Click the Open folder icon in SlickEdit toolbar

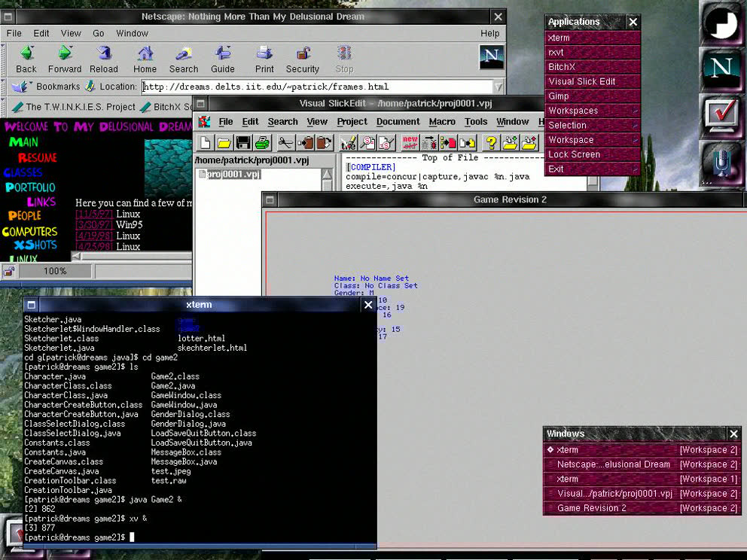click(224, 142)
